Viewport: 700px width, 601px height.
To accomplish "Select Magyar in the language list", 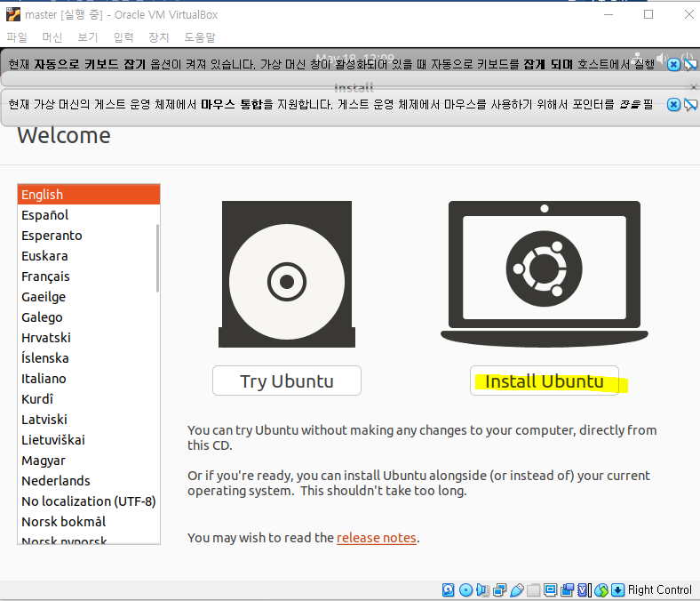I will tap(89, 461).
